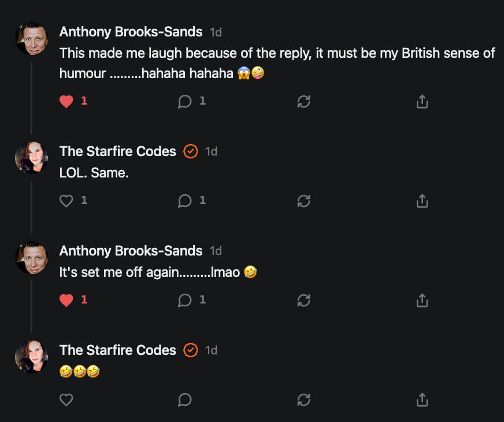504x422 pixels.
Task: View Anthony Brooks-Sands avatar on top comment
Action: coord(31,39)
